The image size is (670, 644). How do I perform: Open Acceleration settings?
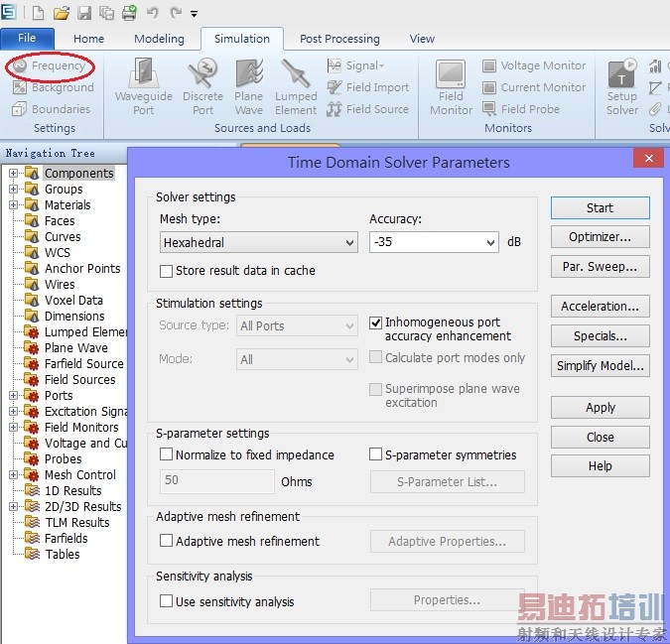[600, 307]
